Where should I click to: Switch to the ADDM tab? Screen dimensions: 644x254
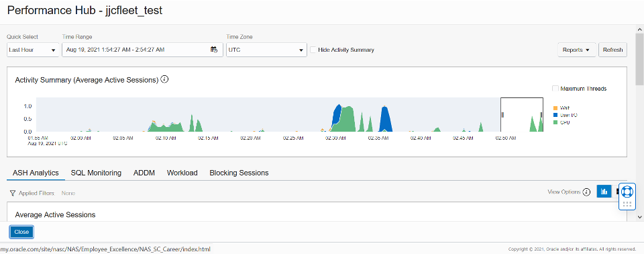pyautogui.click(x=144, y=173)
